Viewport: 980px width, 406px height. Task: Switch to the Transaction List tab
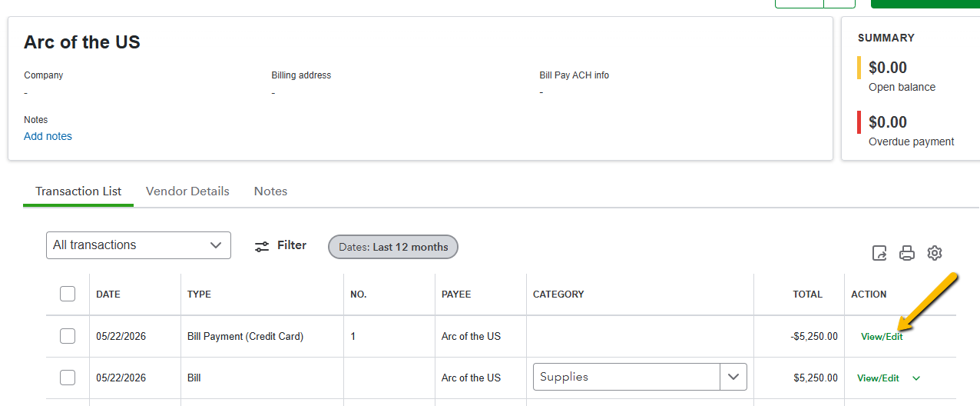pos(78,191)
